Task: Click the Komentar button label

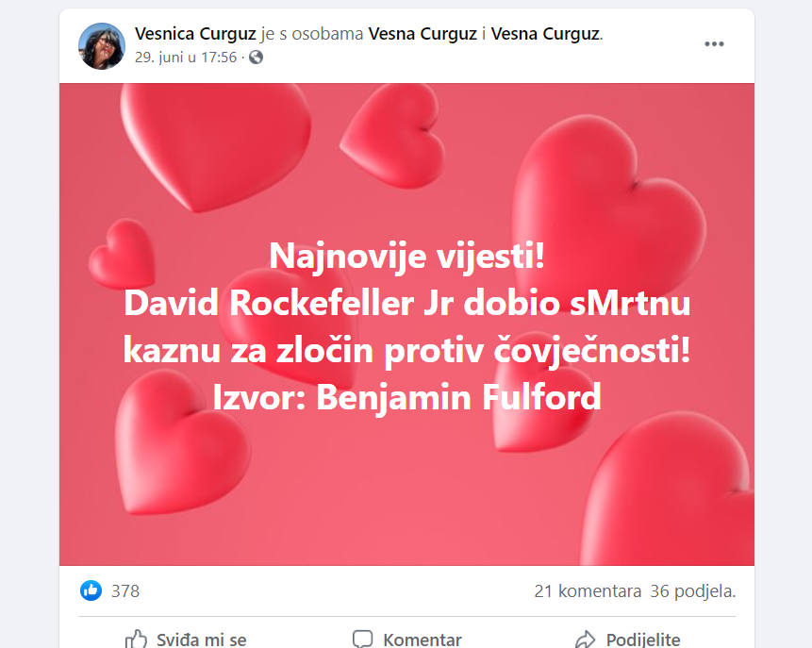Action: pos(423,640)
